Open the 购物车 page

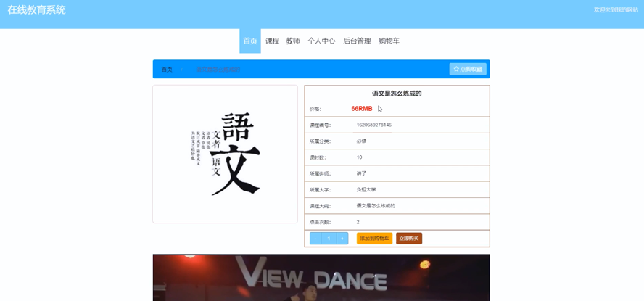389,41
